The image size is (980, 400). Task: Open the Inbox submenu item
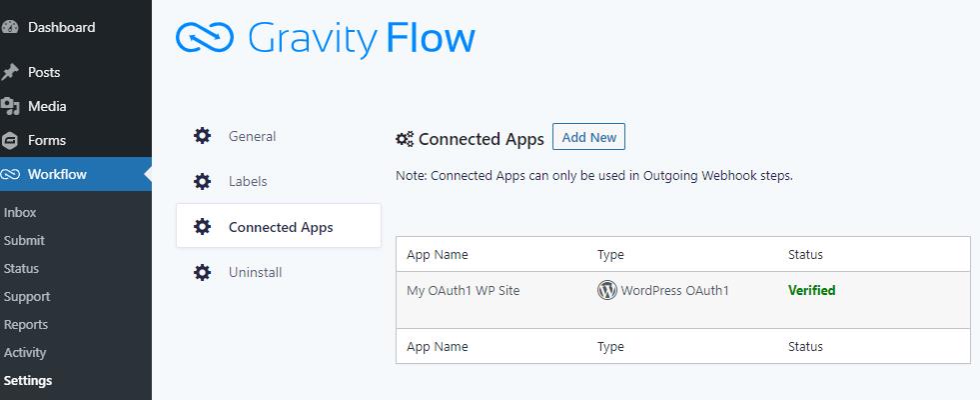20,212
